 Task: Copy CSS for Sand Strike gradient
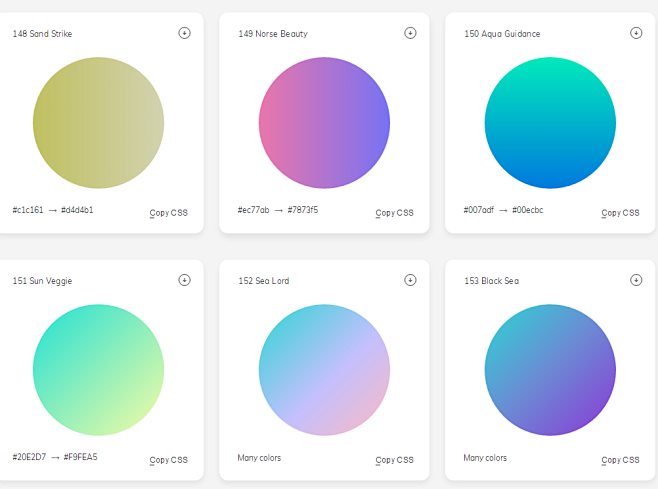point(168,213)
